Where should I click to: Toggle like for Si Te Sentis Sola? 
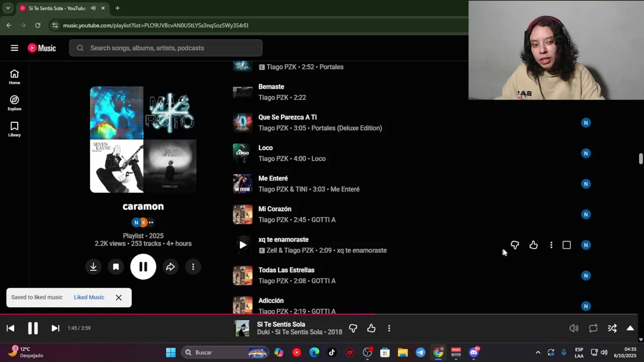tap(371, 328)
